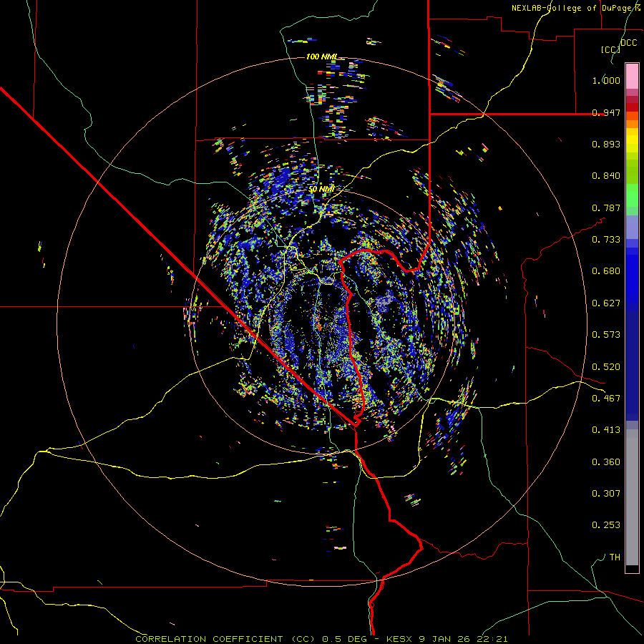Image resolution: width=644 pixels, height=644 pixels.
Task: Select the 0.893 legend value
Action: 606,144
